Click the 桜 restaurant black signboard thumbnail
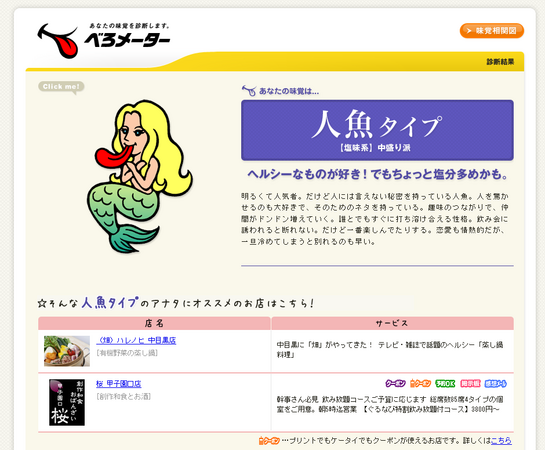Viewport: 545px width, 450px height. 67,402
